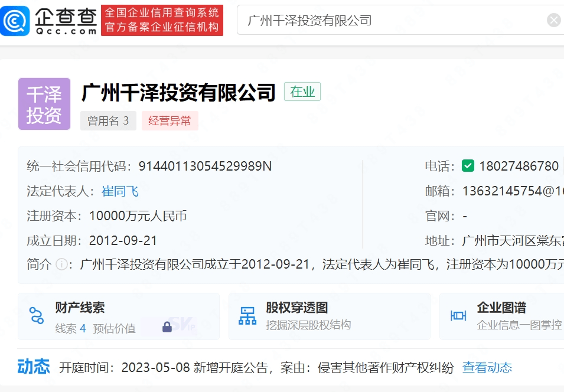Click the clear X icon in search bar
This screenshot has height=392, width=564.
pos(553,19)
